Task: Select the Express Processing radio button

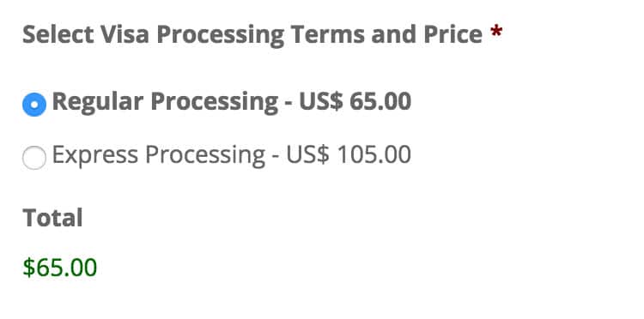Action: pyautogui.click(x=34, y=158)
